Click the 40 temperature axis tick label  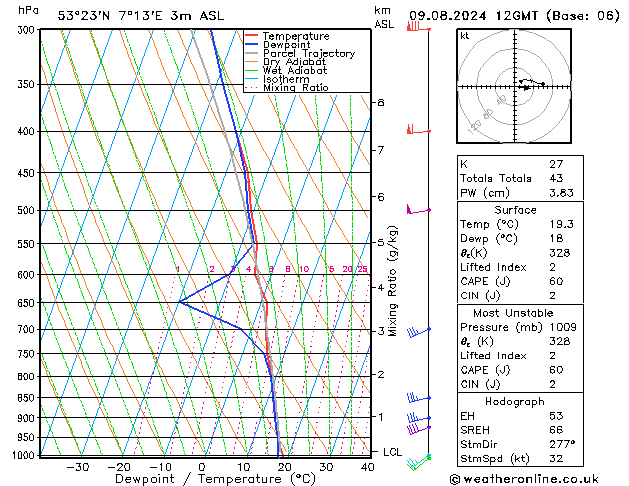click(367, 467)
